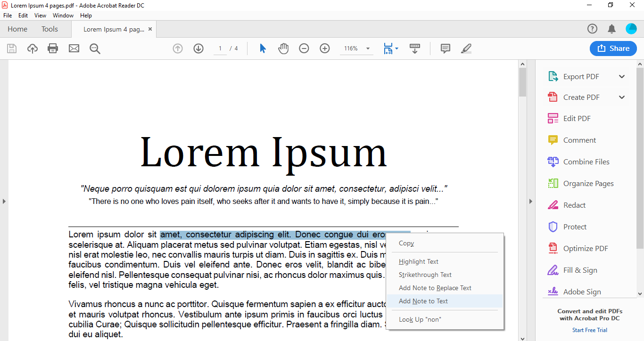Open the Help question mark icon
This screenshot has width=644, height=341.
592,29
